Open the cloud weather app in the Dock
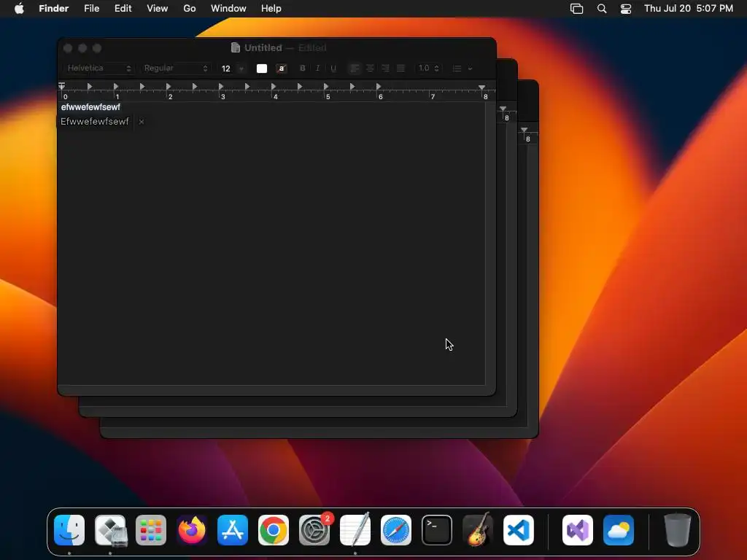747x560 pixels. 619,530
